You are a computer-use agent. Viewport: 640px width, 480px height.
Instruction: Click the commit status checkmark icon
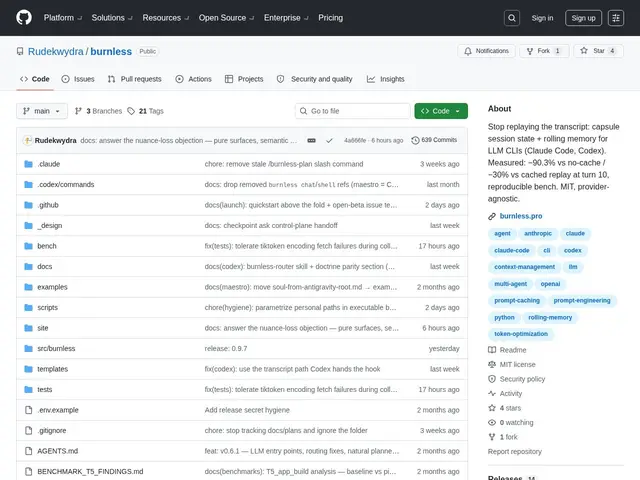[x=329, y=140]
